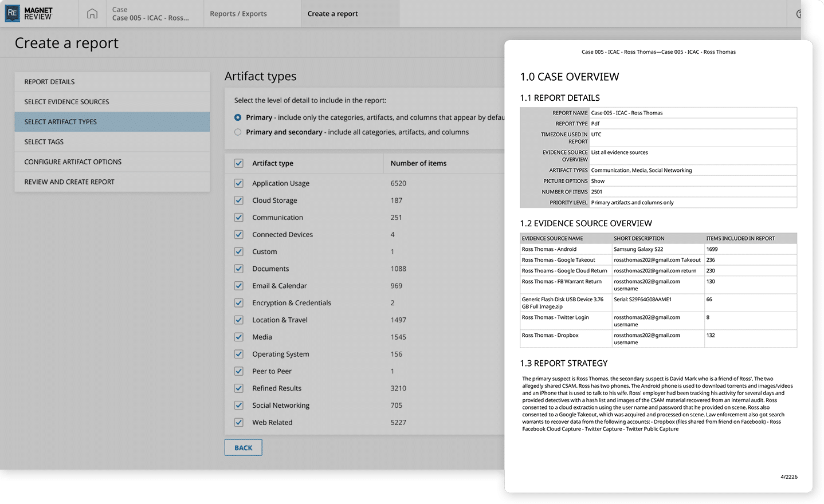Go to the home icon

click(92, 14)
